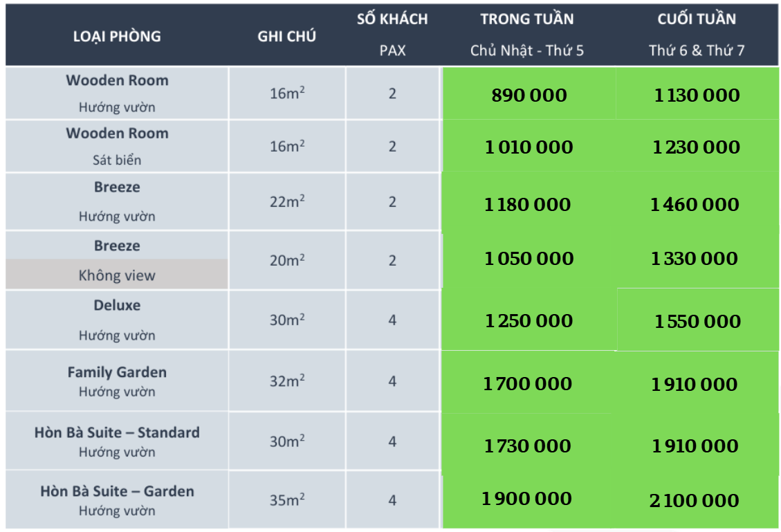781x532 pixels.
Task: Click the Breeze Hướng vườn room cell
Action: [117, 201]
